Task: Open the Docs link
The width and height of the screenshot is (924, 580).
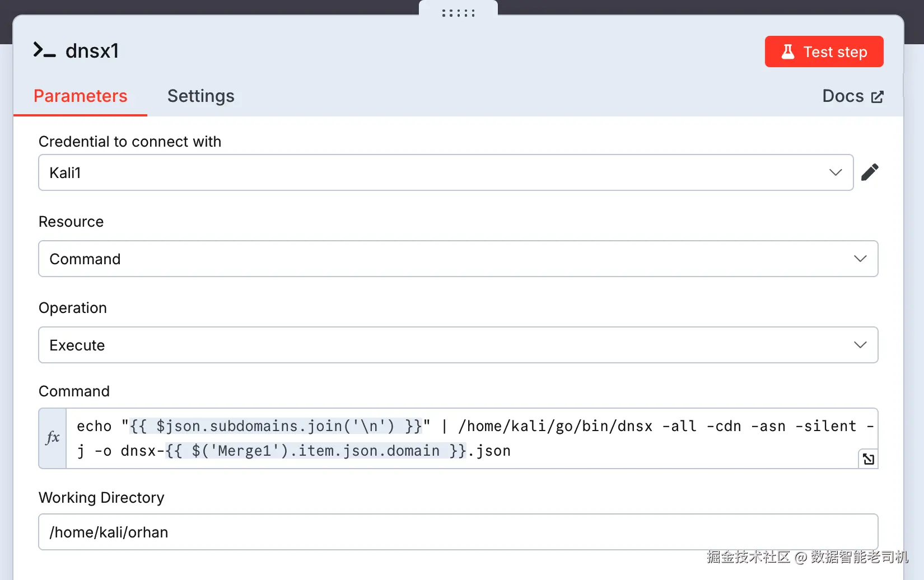Action: tap(843, 96)
